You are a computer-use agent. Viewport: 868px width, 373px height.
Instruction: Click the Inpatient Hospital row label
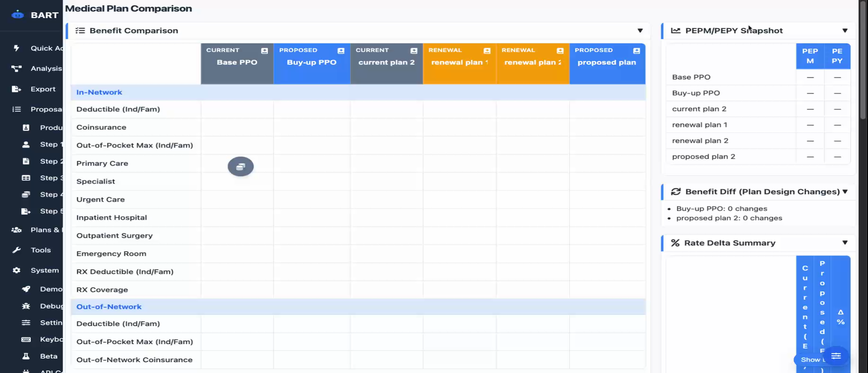click(x=112, y=218)
